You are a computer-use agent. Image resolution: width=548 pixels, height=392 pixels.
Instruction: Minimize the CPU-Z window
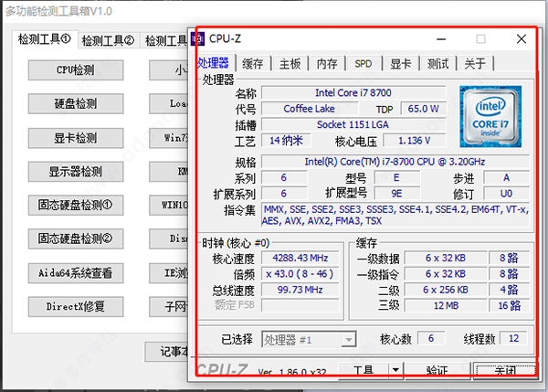pos(441,38)
